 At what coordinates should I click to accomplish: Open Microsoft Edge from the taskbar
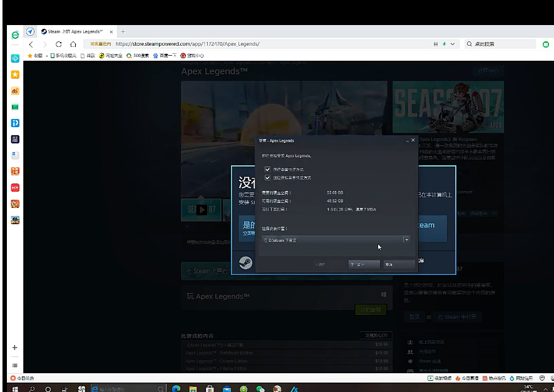(176, 388)
